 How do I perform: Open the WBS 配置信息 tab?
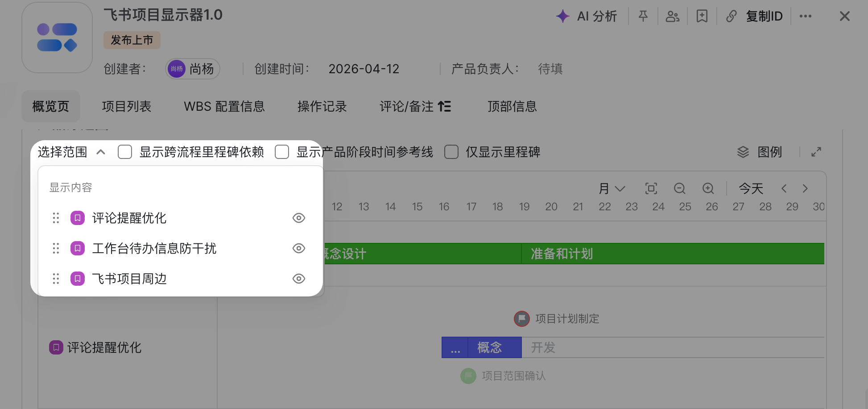click(224, 106)
